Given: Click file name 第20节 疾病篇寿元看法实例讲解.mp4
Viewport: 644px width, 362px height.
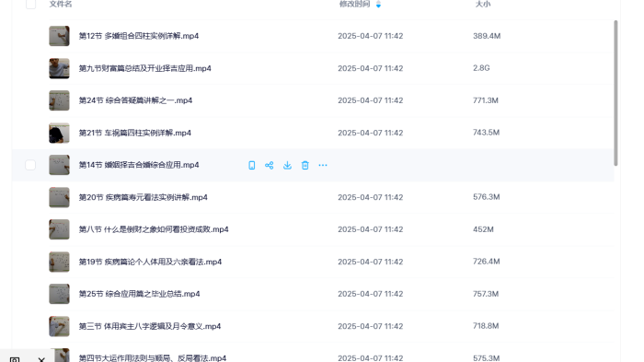Looking at the screenshot, I should (143, 197).
